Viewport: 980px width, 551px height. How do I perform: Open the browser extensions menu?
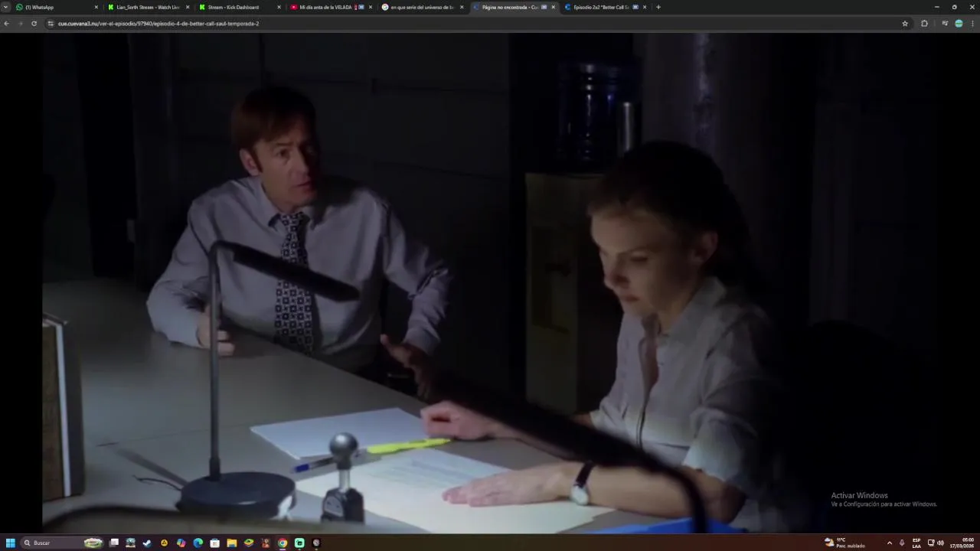point(924,24)
